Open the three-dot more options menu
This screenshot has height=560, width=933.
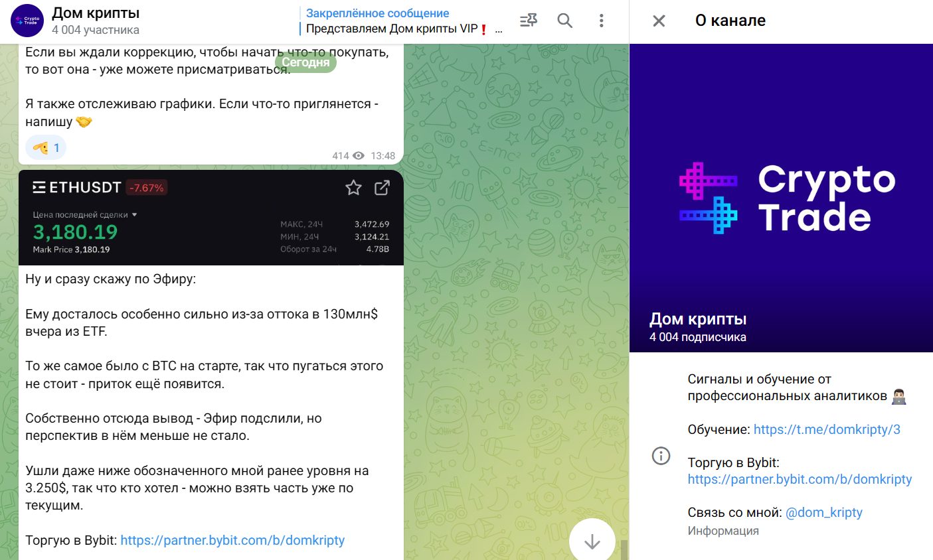[601, 21]
